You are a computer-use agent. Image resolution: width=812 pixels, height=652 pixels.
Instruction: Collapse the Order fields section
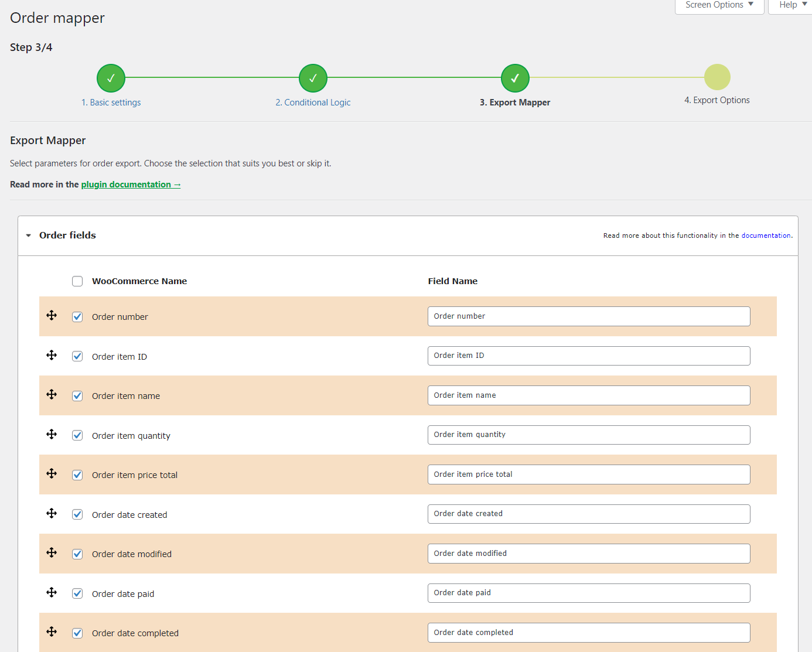coord(28,235)
